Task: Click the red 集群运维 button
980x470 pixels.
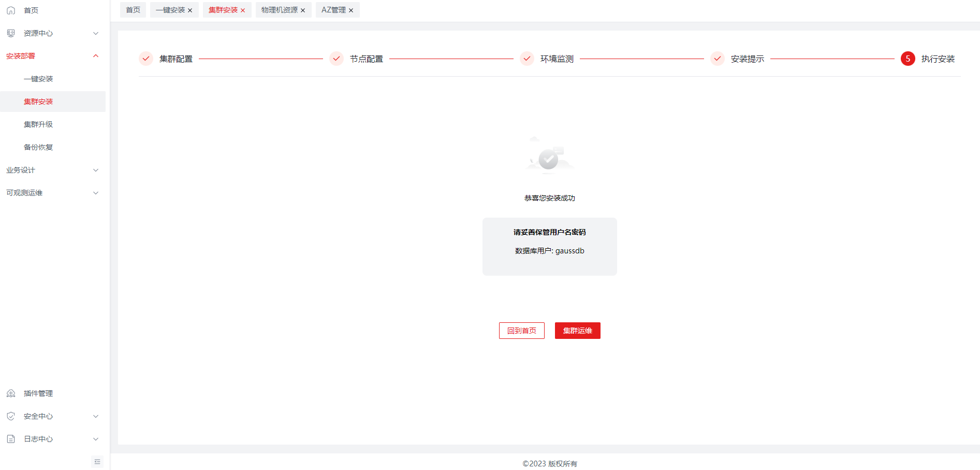Action: [x=577, y=331]
